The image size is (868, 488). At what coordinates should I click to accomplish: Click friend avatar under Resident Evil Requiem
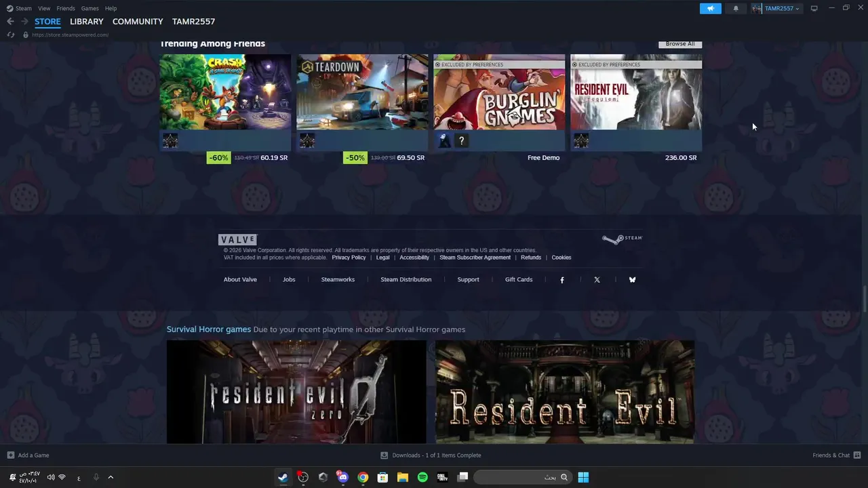[581, 140]
